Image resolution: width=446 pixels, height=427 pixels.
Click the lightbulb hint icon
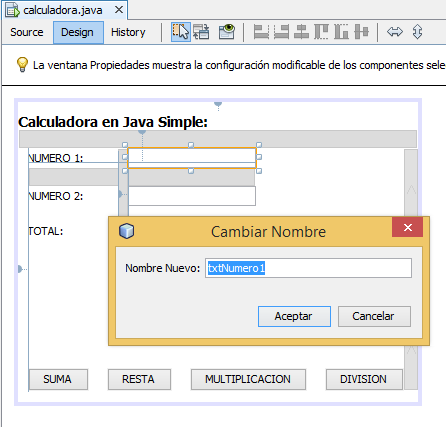(x=22, y=65)
